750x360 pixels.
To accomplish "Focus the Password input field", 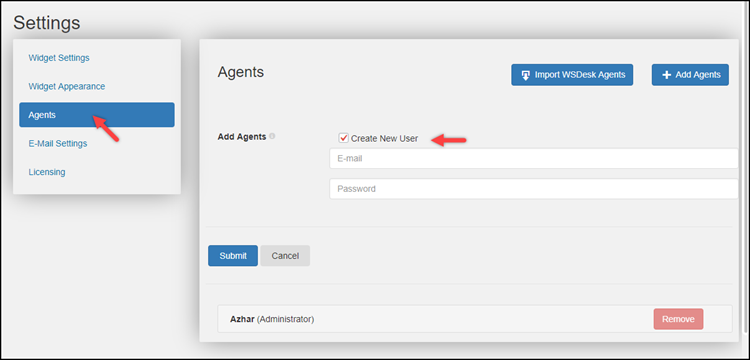I will [x=534, y=189].
